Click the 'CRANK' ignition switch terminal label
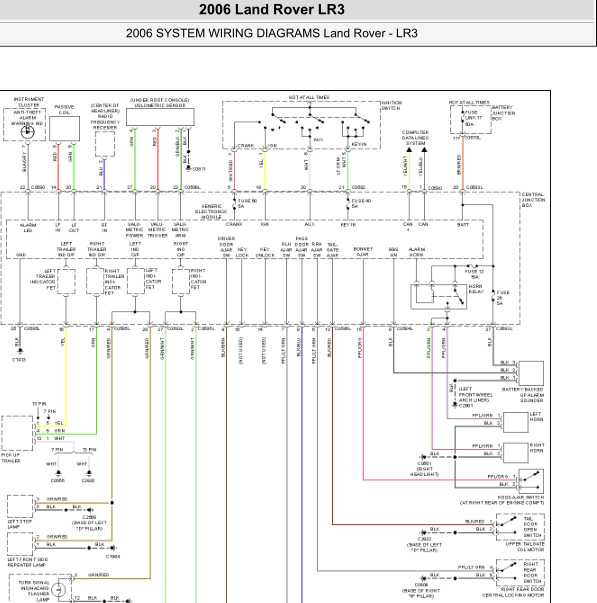This screenshot has width=597, height=603. (246, 145)
